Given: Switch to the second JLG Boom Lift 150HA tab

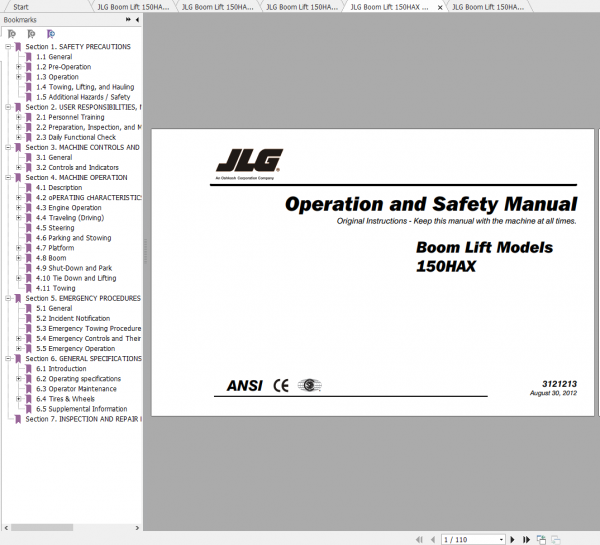Looking at the screenshot, I should [217, 7].
